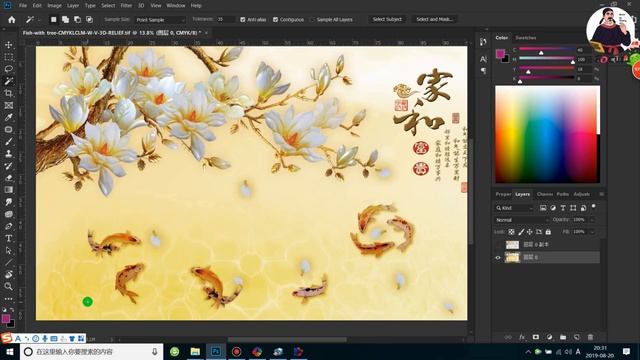This screenshot has height=360, width=640.
Task: Toggle Lock image pixels brush icon
Action: coord(521,232)
